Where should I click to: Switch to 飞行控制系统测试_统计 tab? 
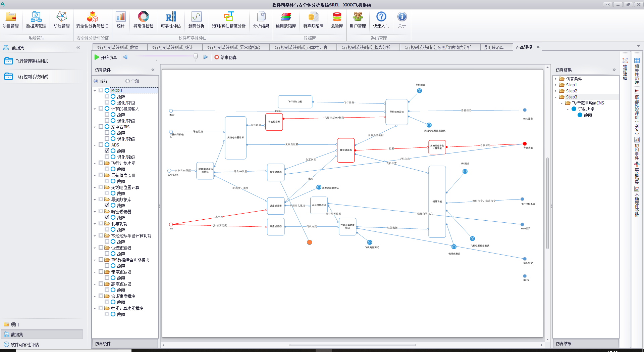[x=172, y=47]
